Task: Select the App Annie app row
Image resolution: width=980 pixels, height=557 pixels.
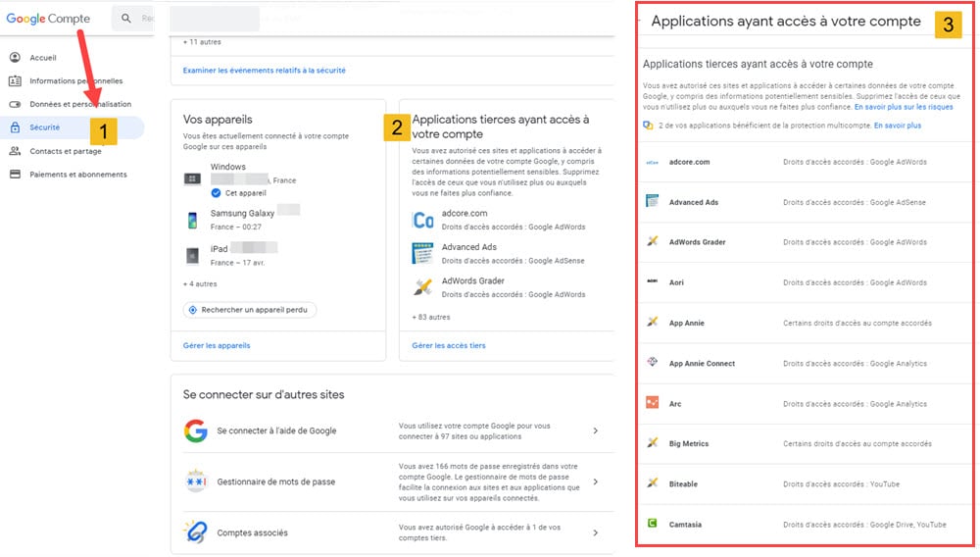Action: (x=805, y=323)
